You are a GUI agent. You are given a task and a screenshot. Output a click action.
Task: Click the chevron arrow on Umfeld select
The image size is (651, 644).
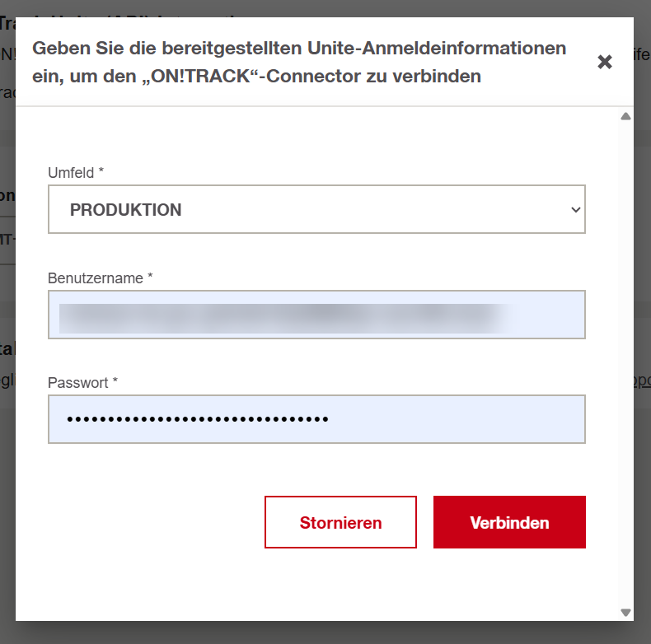[x=575, y=209]
